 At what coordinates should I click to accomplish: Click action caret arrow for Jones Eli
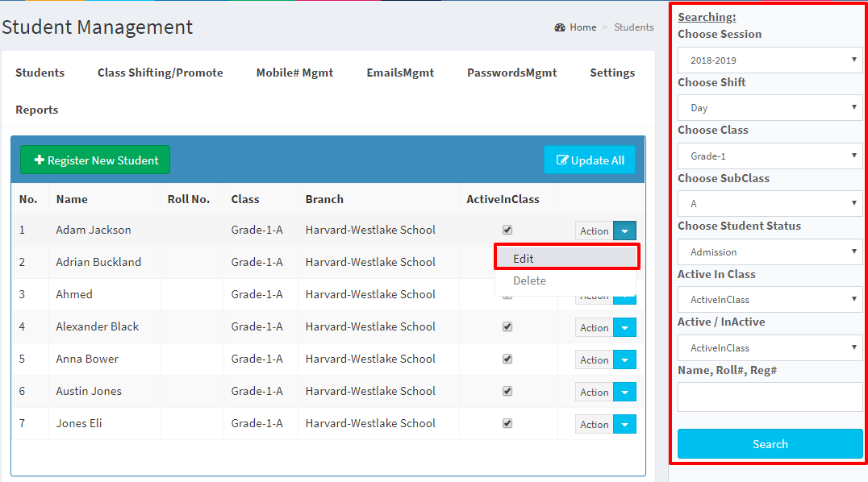coord(625,424)
